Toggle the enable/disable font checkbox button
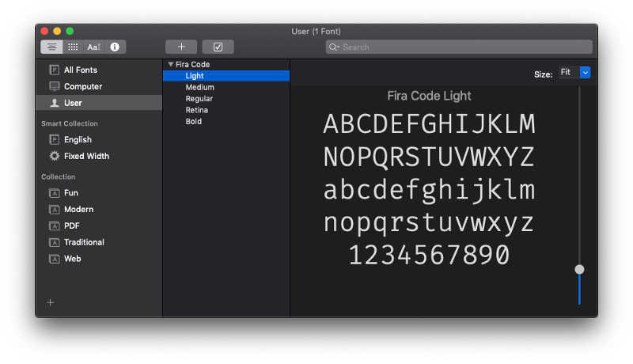 pos(218,47)
